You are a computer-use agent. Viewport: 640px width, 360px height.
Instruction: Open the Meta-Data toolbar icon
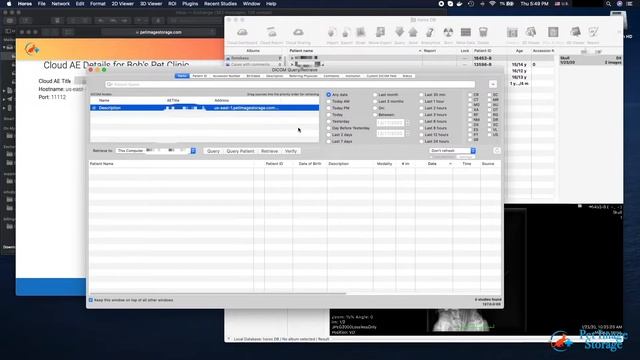pos(466,33)
